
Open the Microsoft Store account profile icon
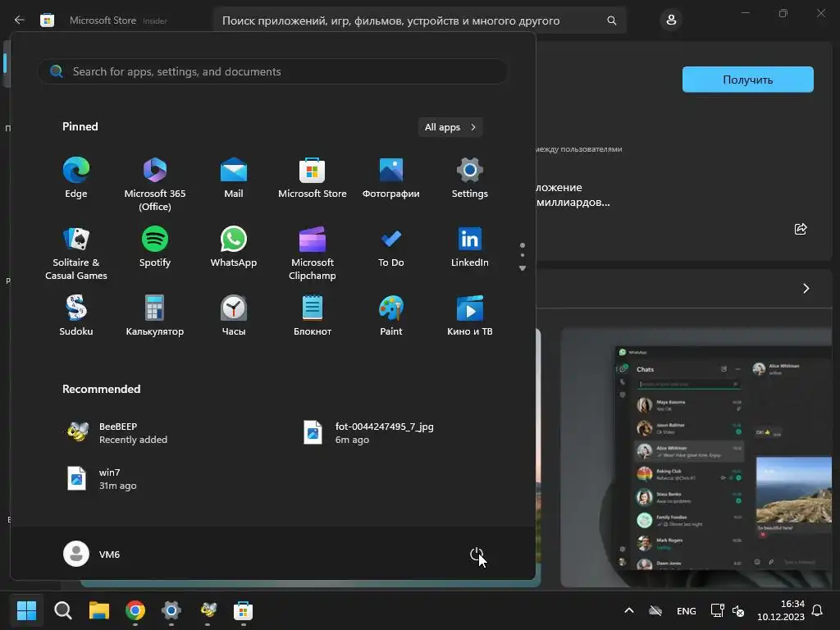click(671, 21)
